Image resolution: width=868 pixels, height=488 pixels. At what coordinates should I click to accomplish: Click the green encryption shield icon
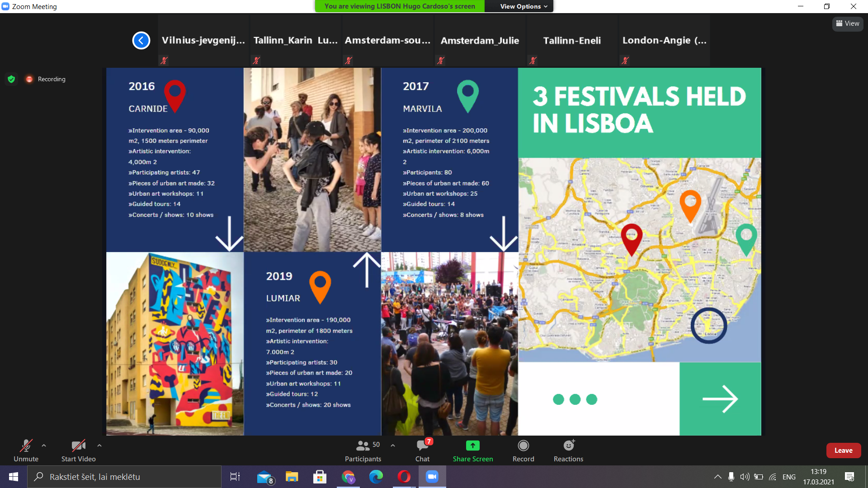pos(12,79)
